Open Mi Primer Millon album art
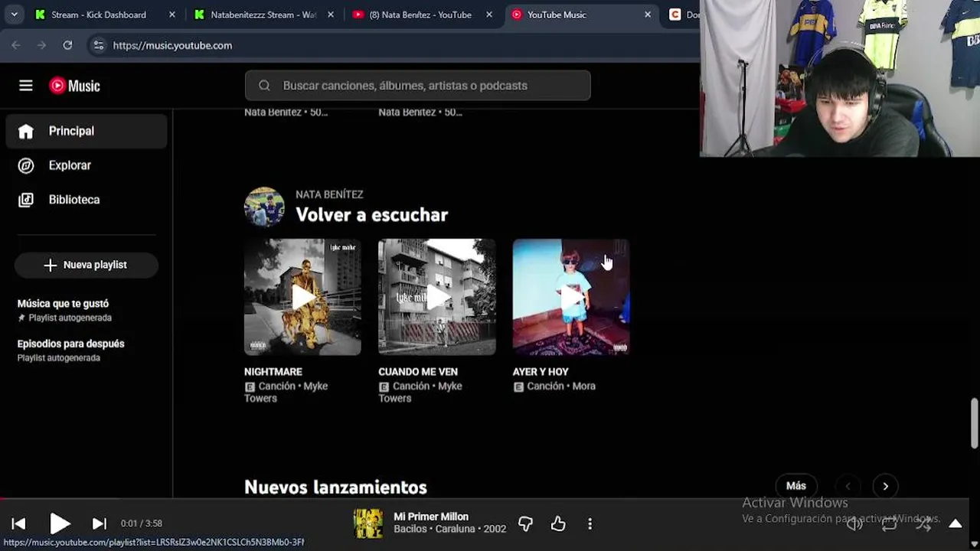980x551 pixels. tap(368, 523)
